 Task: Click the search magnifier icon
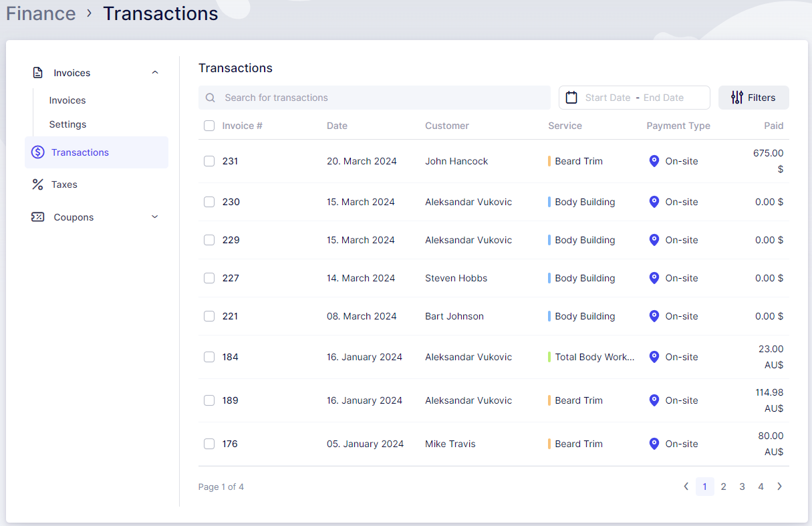[x=211, y=98]
